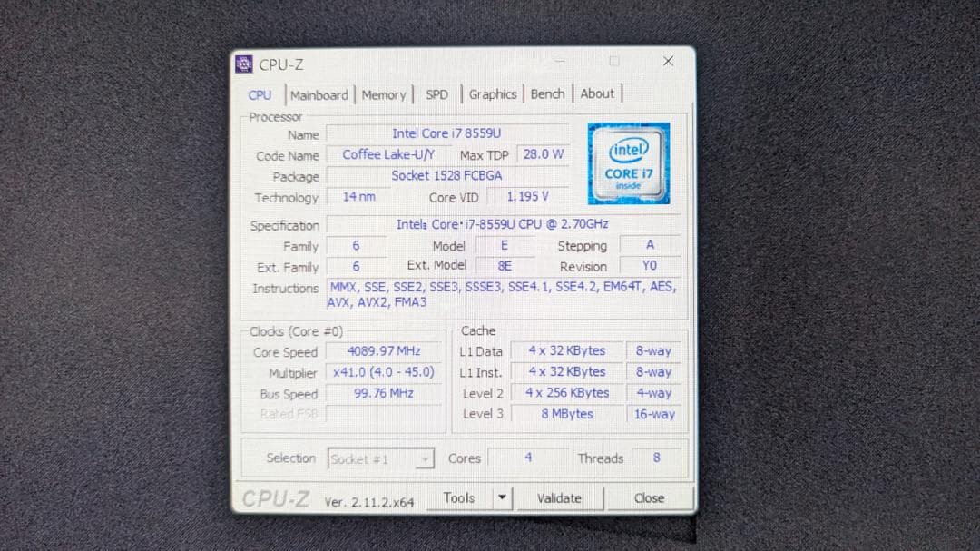Select the currently active CPU tab

tap(260, 94)
